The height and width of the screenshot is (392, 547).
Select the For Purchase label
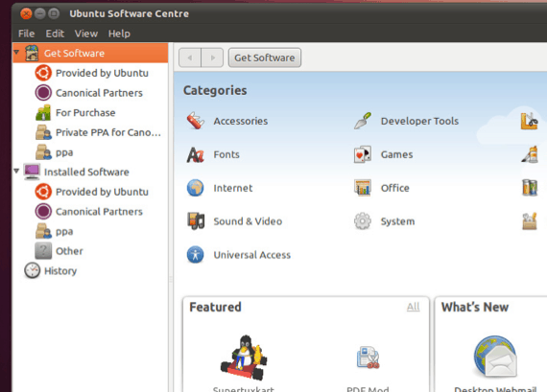tap(85, 113)
